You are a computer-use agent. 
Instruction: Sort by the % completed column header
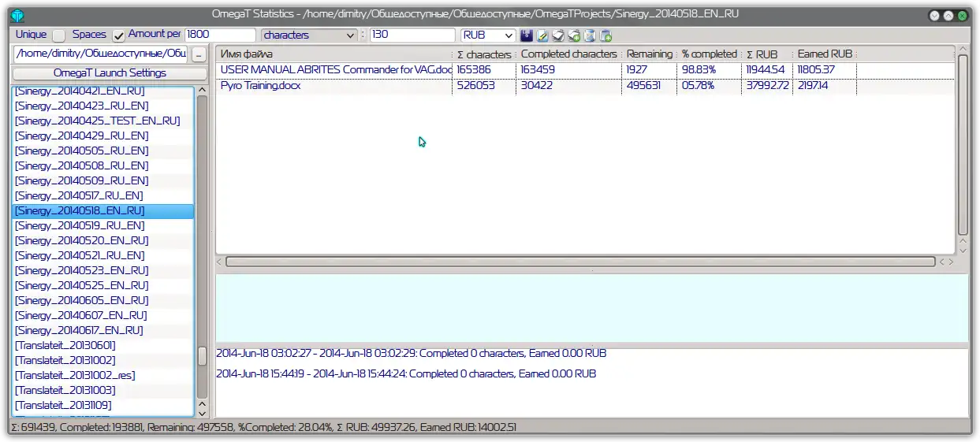pos(710,54)
